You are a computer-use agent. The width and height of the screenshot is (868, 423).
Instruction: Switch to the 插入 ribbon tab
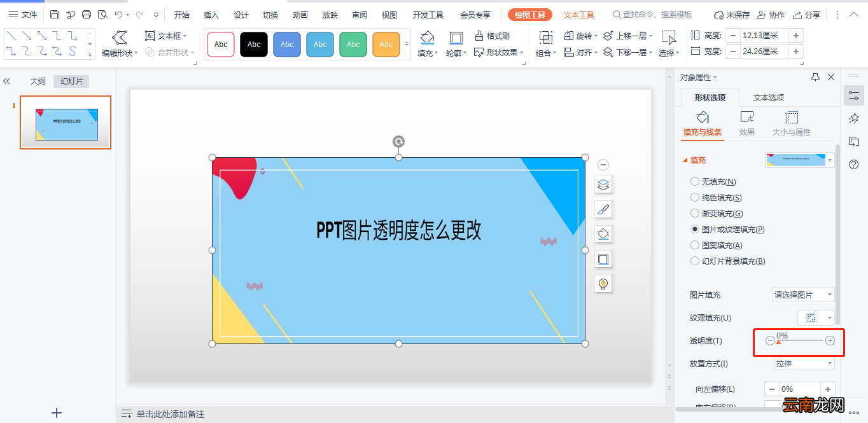tap(211, 15)
